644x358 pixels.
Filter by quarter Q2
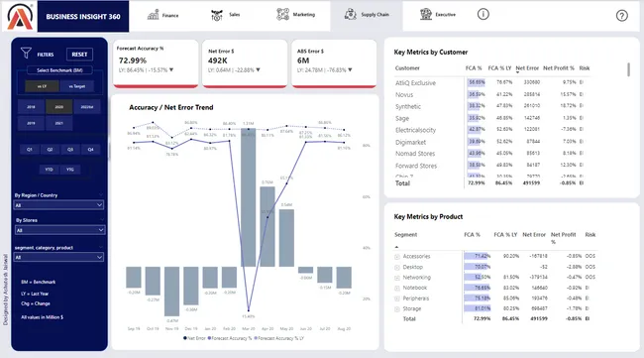click(50, 149)
